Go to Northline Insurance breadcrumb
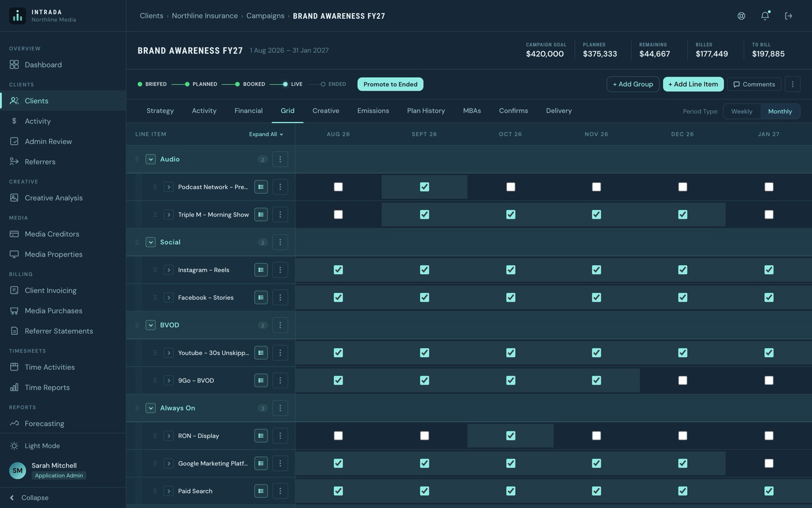This screenshot has width=812, height=508. pos(205,16)
